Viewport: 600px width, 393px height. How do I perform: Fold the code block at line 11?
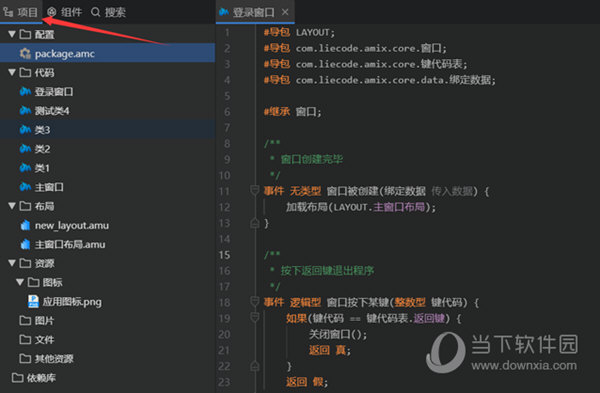254,190
